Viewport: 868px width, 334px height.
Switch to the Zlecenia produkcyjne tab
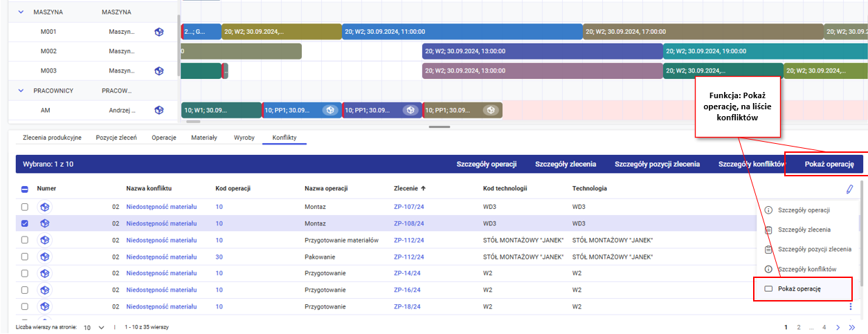pyautogui.click(x=52, y=138)
